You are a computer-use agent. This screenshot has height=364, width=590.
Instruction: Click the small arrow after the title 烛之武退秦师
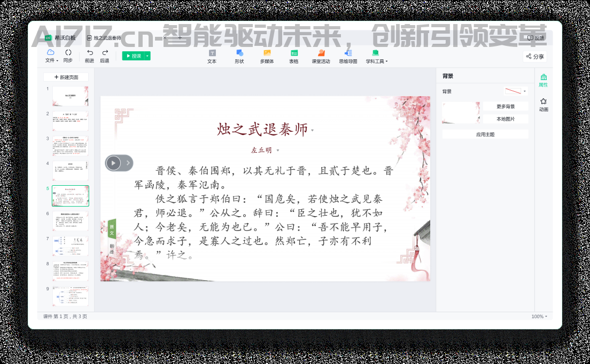[312, 131]
